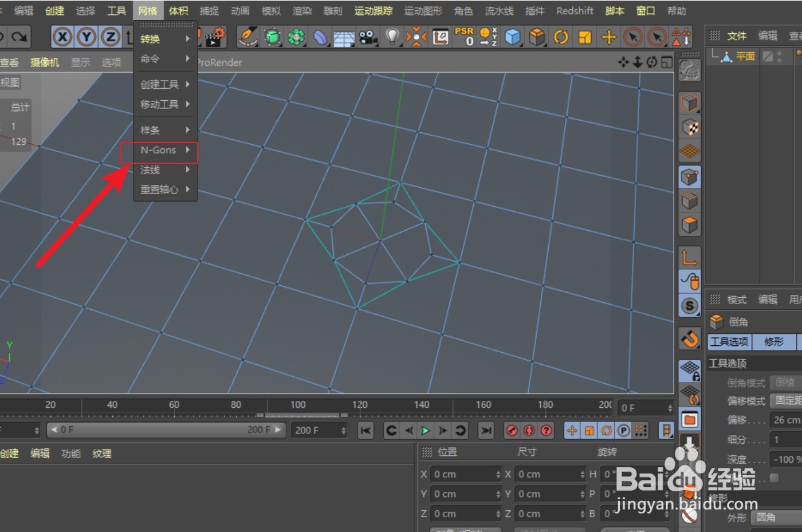Click the Make Editable globe icon

click(690, 70)
